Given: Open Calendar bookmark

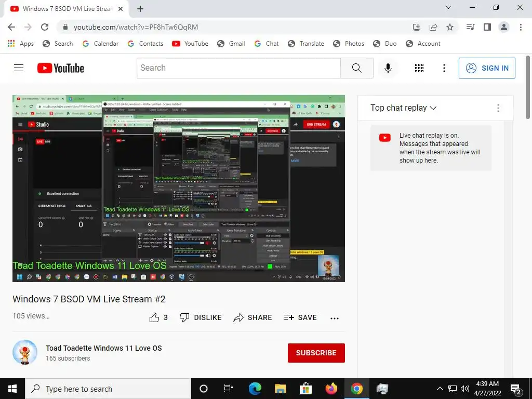Looking at the screenshot, I should pos(100,44).
